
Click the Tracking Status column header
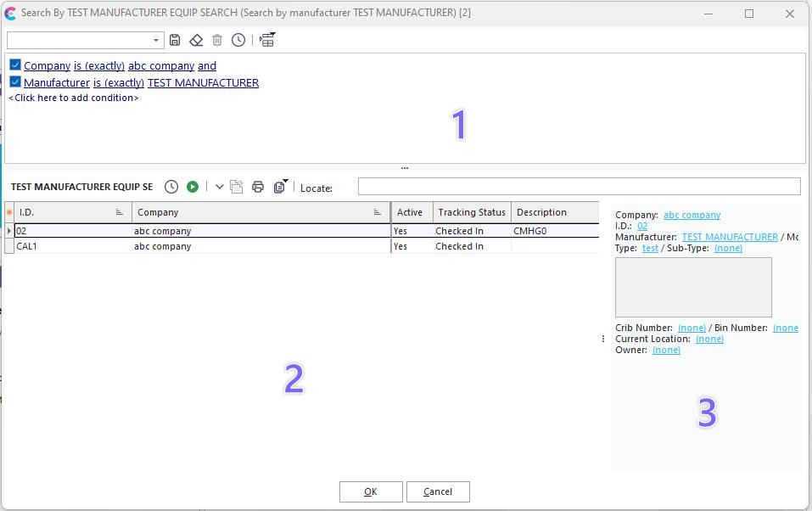click(x=472, y=212)
